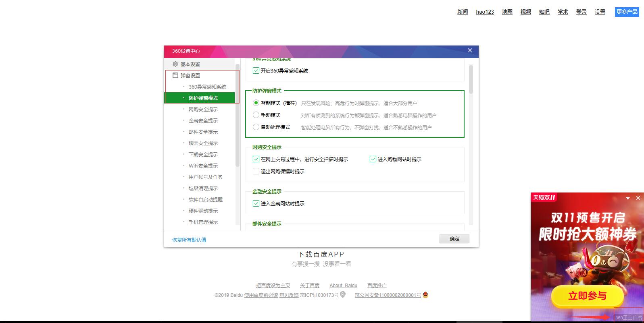This screenshot has width=644, height=323.
Task: Open About Baidu footer link
Action: pos(343,285)
